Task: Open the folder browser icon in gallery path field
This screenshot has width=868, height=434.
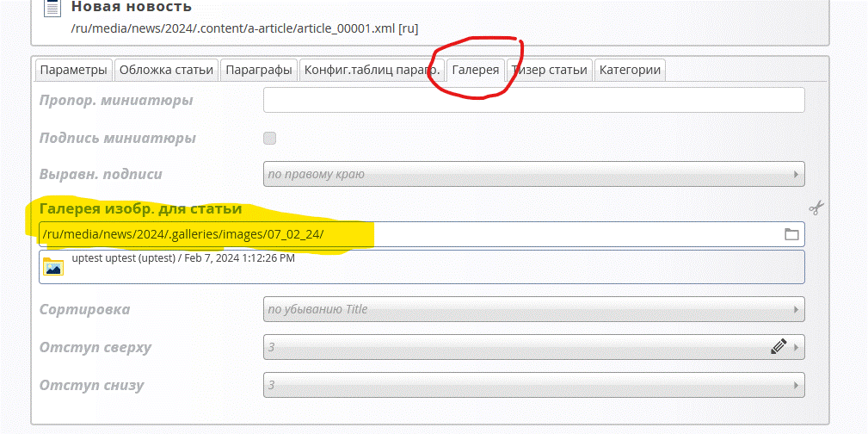Action: pos(791,234)
